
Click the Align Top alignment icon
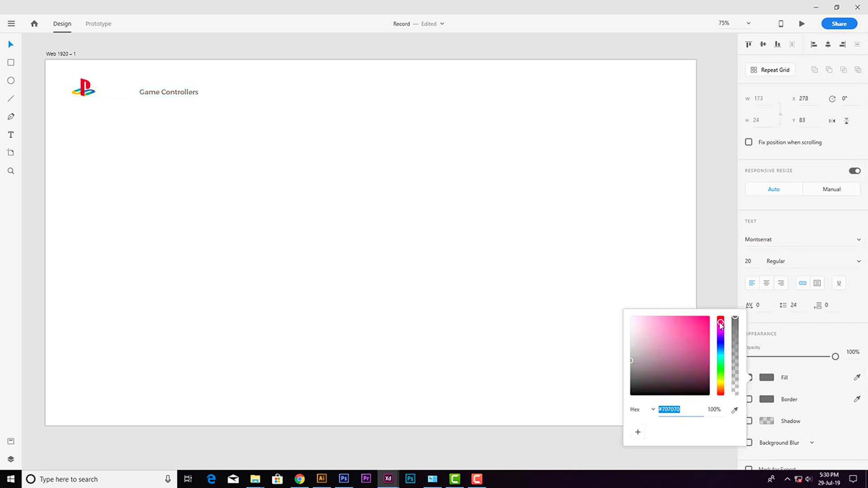[748, 44]
